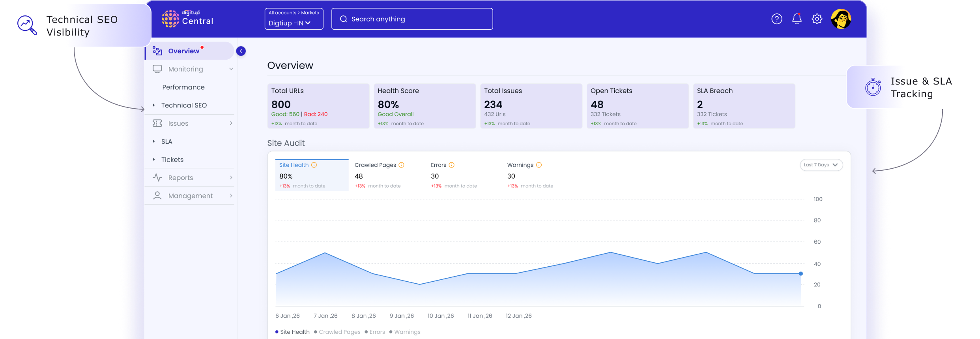Open the Digitup -IN account dropdown
Viewport: 980px width, 339px height.
294,19
